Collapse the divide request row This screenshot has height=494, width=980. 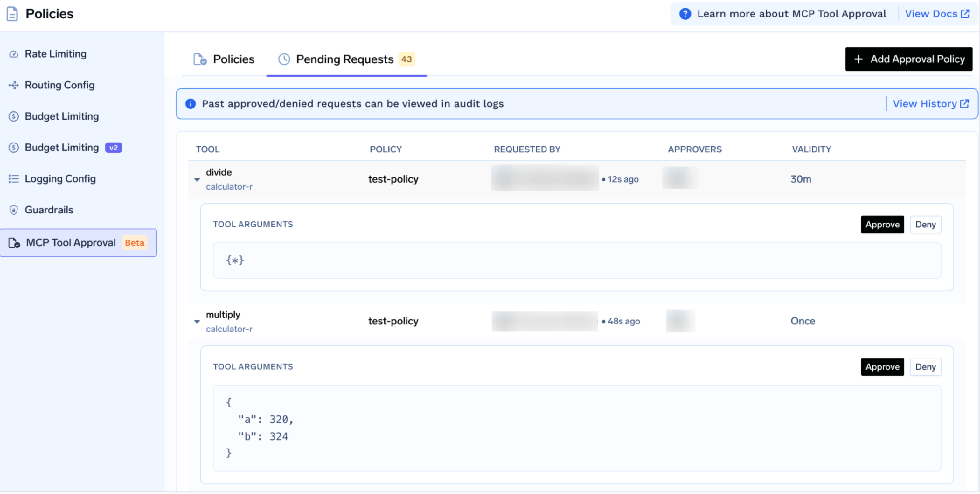click(196, 179)
